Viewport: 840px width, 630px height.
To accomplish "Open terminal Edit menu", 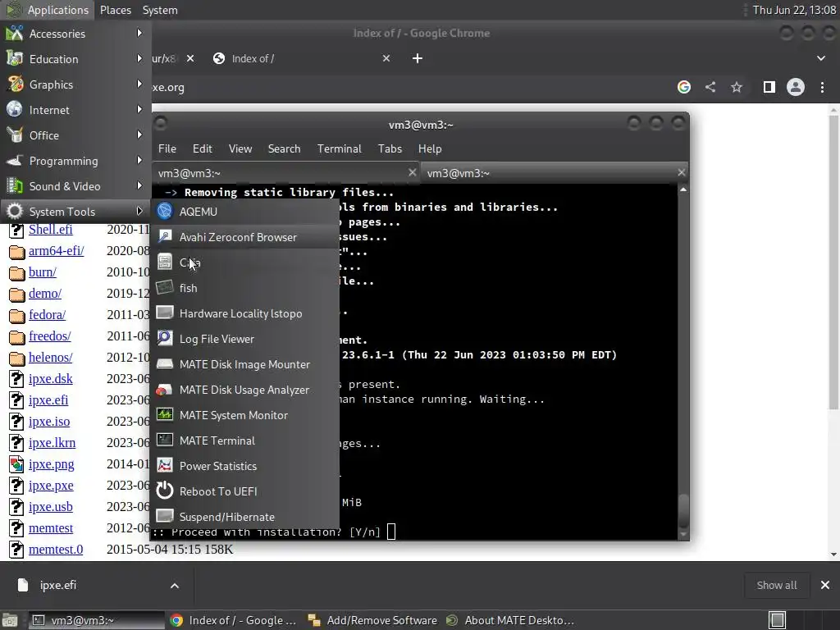I will 203,149.
